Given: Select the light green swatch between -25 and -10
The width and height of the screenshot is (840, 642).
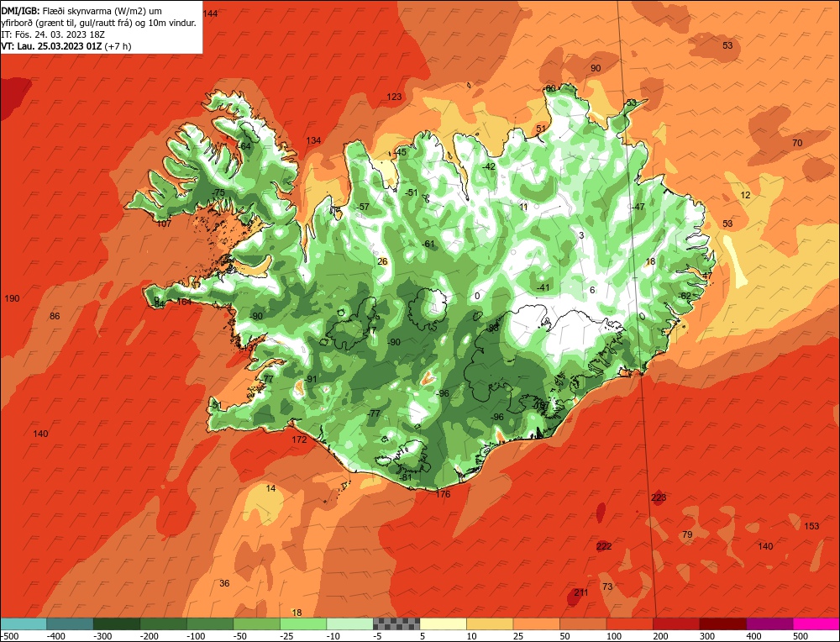Looking at the screenshot, I should (x=303, y=624).
